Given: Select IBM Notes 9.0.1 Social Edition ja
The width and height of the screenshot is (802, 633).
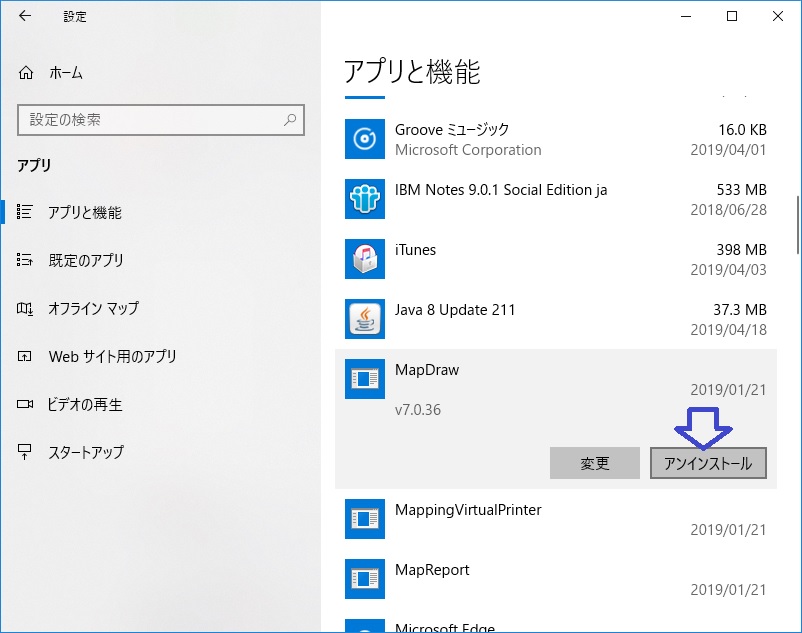Looking at the screenshot, I should click(501, 190).
